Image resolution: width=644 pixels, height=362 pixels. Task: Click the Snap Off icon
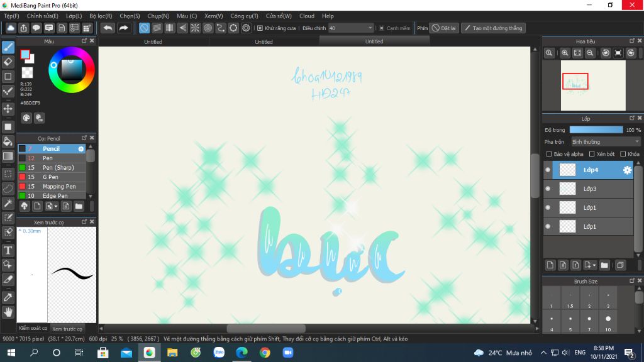click(x=144, y=28)
